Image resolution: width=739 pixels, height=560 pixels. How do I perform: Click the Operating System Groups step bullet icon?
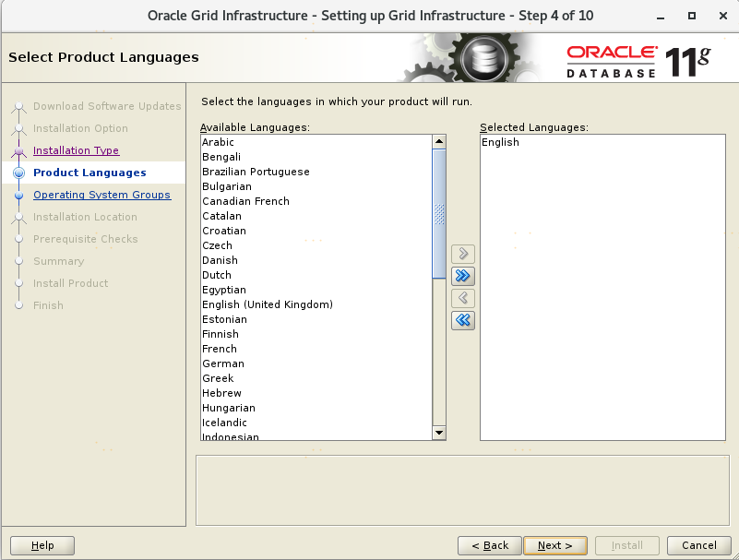tap(18, 196)
